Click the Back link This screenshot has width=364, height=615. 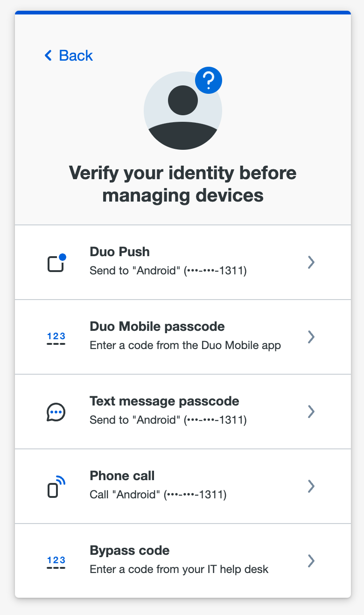(x=68, y=56)
